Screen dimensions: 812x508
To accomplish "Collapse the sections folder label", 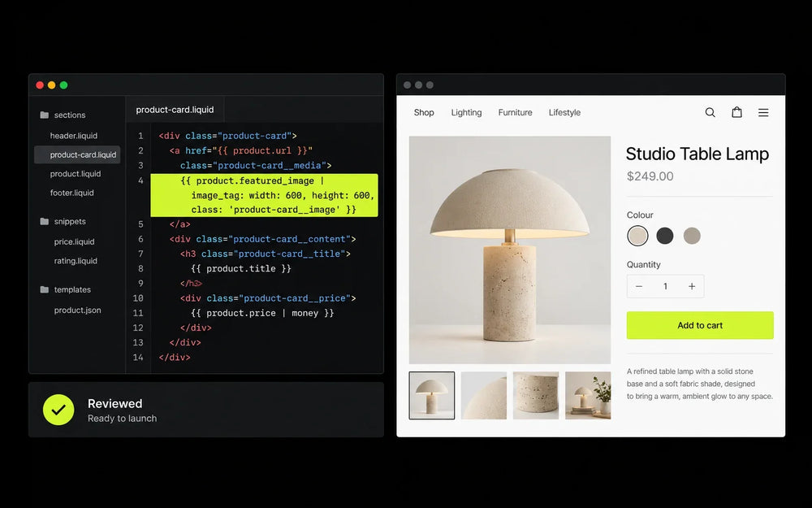I will [70, 115].
